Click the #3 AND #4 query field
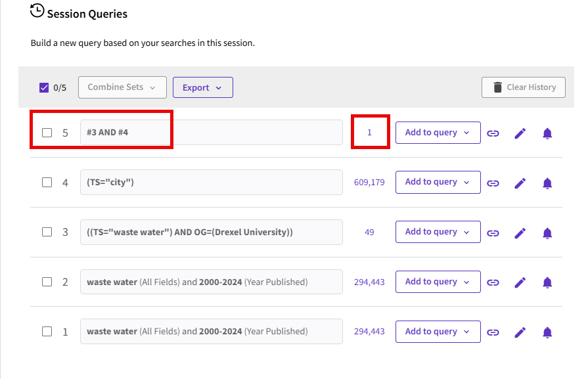The width and height of the screenshot is (588, 379). tap(211, 133)
